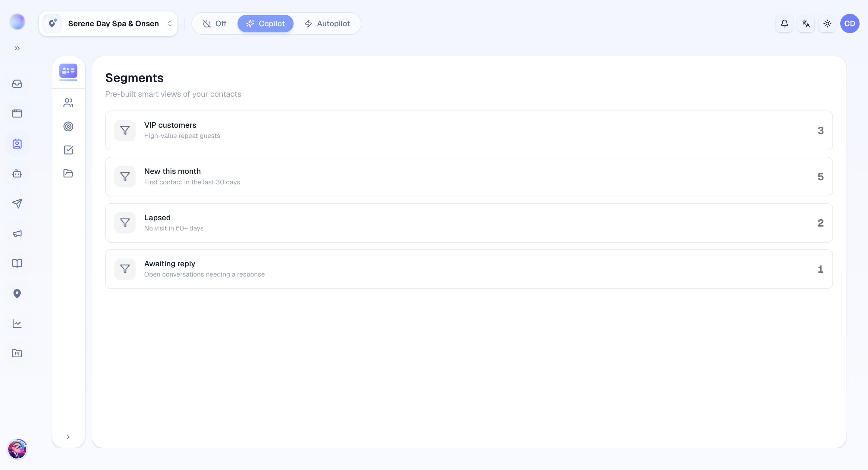Open notifications bell
This screenshot has width=868, height=470.
coord(785,23)
